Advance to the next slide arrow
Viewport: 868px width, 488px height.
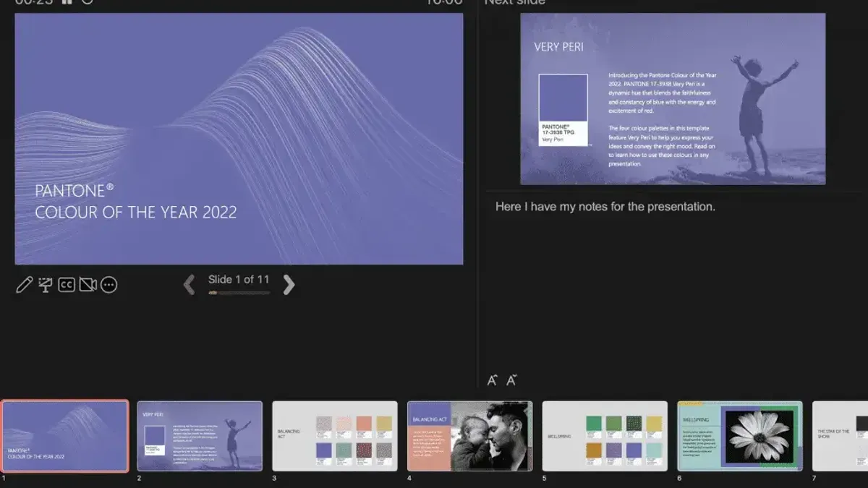click(x=289, y=285)
